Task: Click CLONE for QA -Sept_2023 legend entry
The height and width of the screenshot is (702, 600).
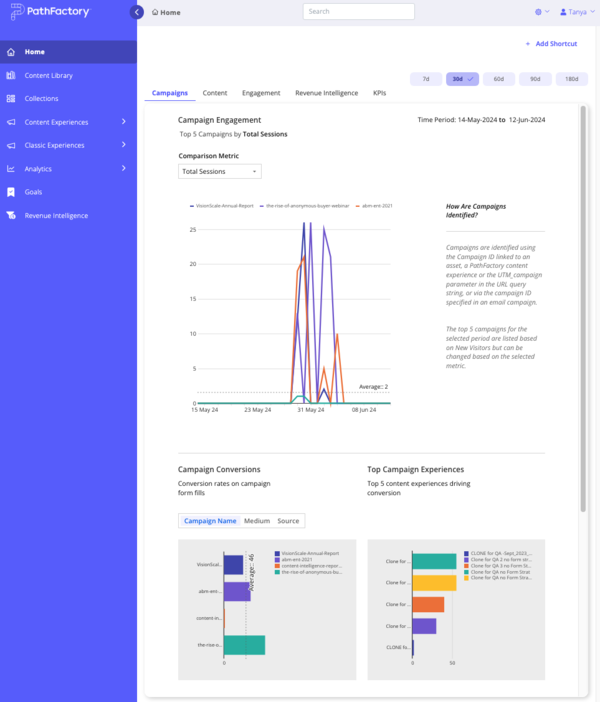Action: click(x=498, y=553)
